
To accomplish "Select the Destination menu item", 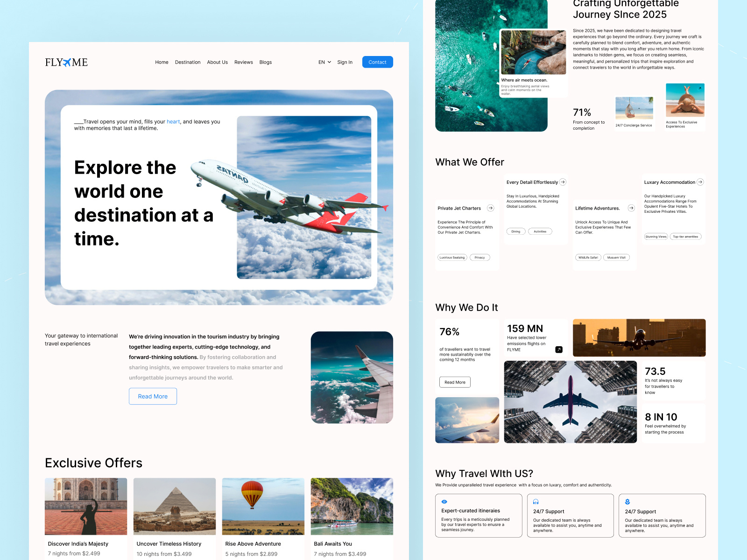I will [x=188, y=62].
